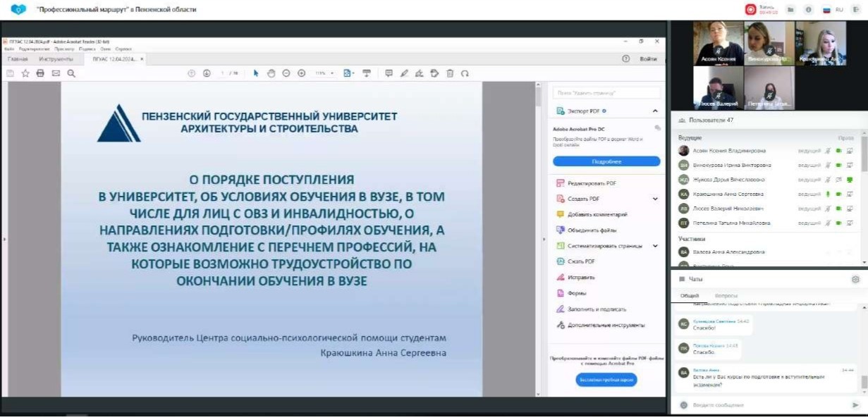This screenshot has height=420, width=868.
Task: Click the bookmark star icon
Action: coord(25,73)
